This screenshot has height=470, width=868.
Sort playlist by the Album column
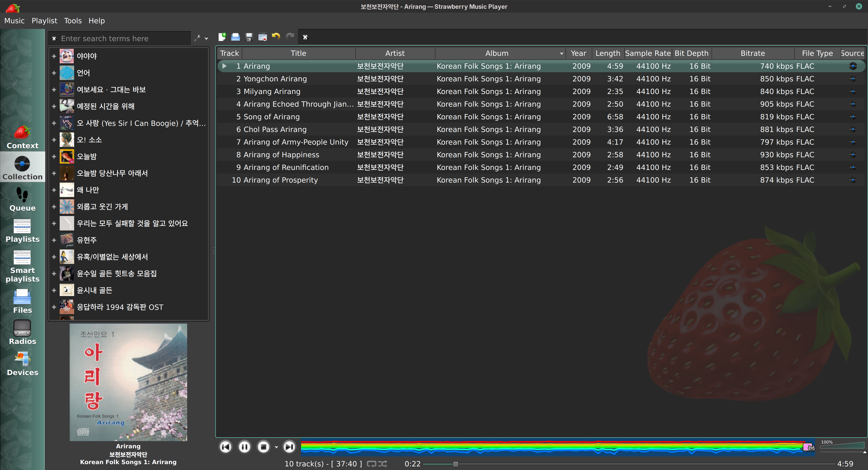pyautogui.click(x=500, y=53)
